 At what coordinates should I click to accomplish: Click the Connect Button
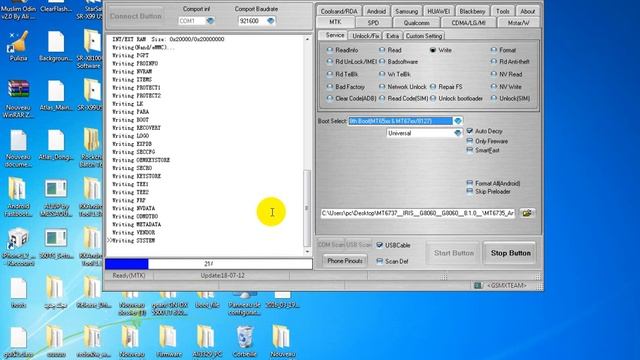pos(136,16)
